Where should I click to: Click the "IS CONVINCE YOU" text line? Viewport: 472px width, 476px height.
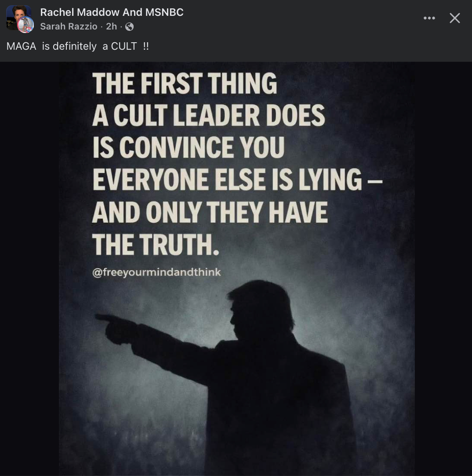tap(188, 147)
